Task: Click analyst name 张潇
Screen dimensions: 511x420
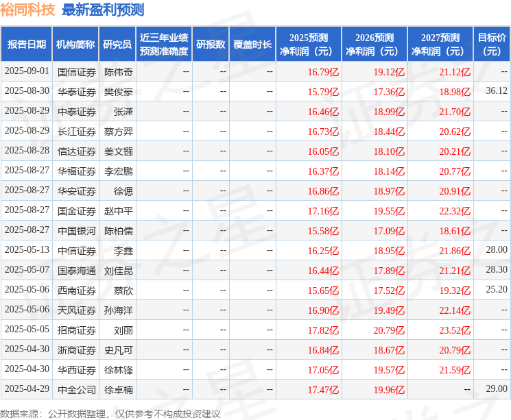Action: coord(123,112)
